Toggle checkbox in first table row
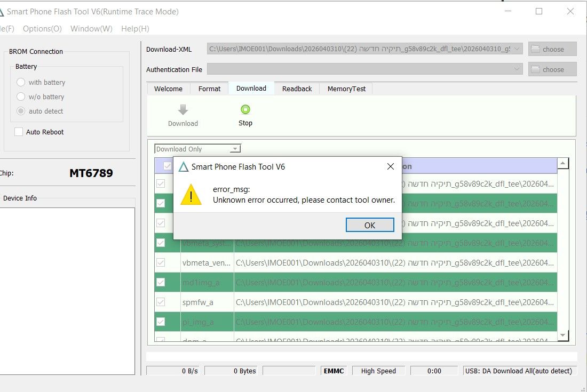587x392 pixels. (x=161, y=183)
